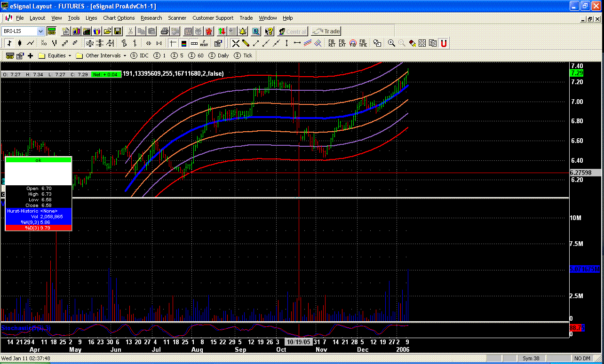
Task: Click the zoom in magnifier icon
Action: 391,43
